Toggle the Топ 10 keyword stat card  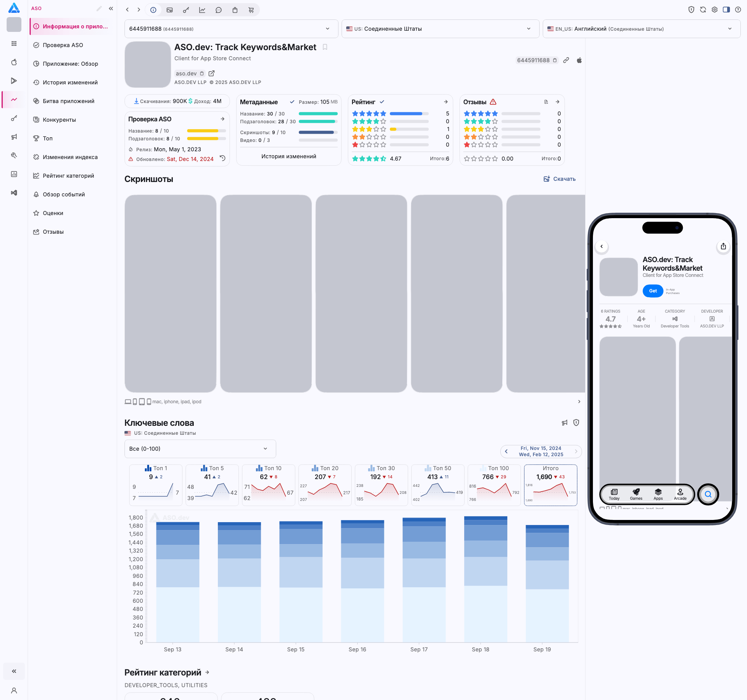[x=268, y=485]
